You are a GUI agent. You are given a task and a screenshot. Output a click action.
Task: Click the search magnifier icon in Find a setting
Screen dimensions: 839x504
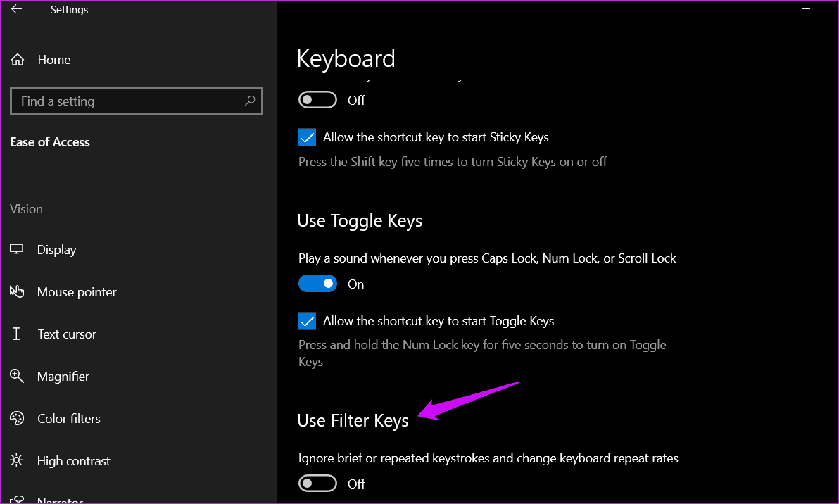pyautogui.click(x=249, y=101)
